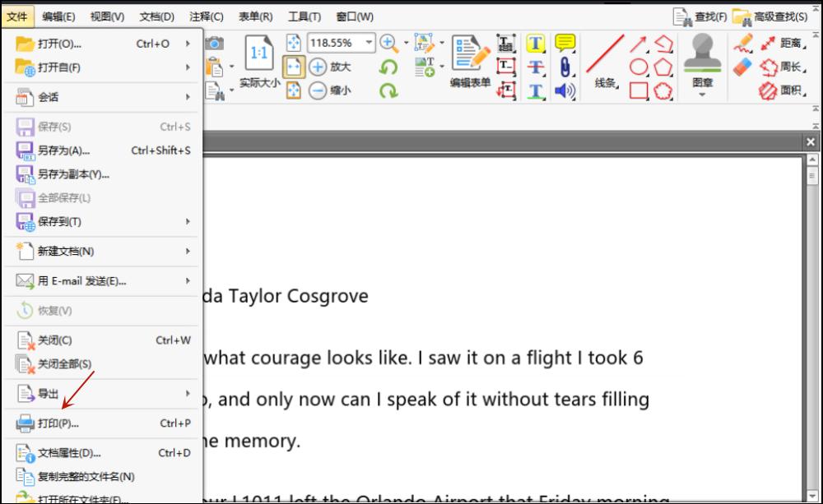Rotate page counter-clockwise with green arrow
823x504 pixels.
pos(388,67)
